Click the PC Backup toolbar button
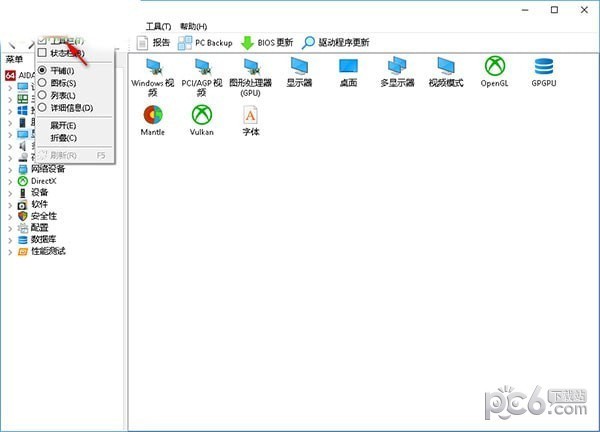Viewport: 600px width, 432px height. coord(205,42)
